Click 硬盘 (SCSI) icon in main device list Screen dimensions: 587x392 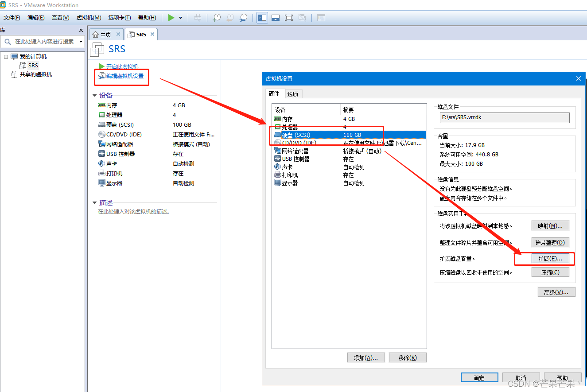coord(102,125)
